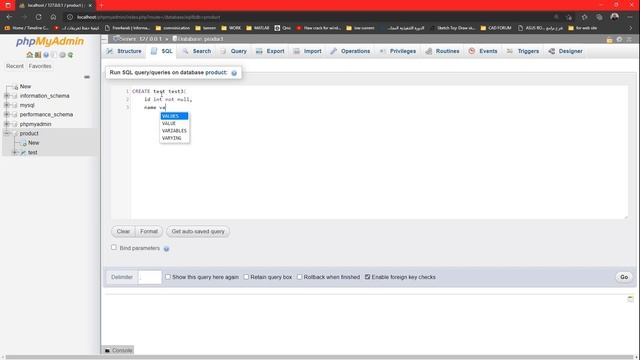This screenshot has width=640, height=360.
Task: Run the query with Go button
Action: (x=624, y=277)
